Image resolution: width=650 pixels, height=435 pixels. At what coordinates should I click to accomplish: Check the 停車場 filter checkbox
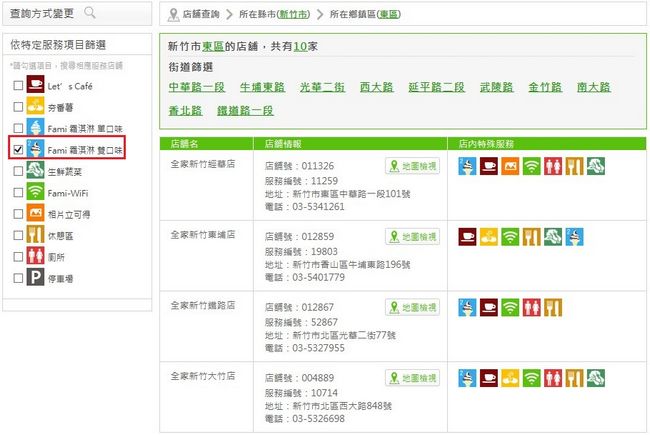pos(18,278)
